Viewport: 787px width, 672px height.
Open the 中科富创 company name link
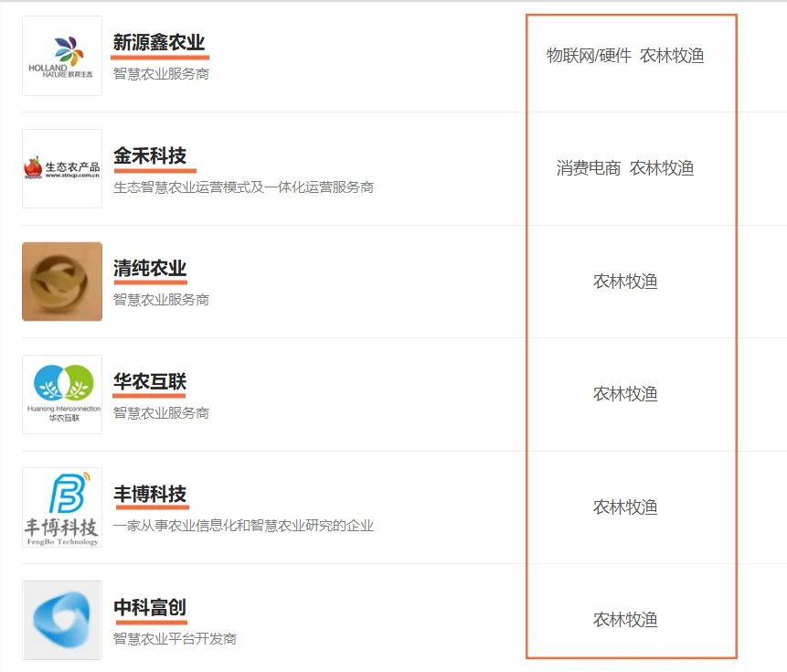click(150, 607)
